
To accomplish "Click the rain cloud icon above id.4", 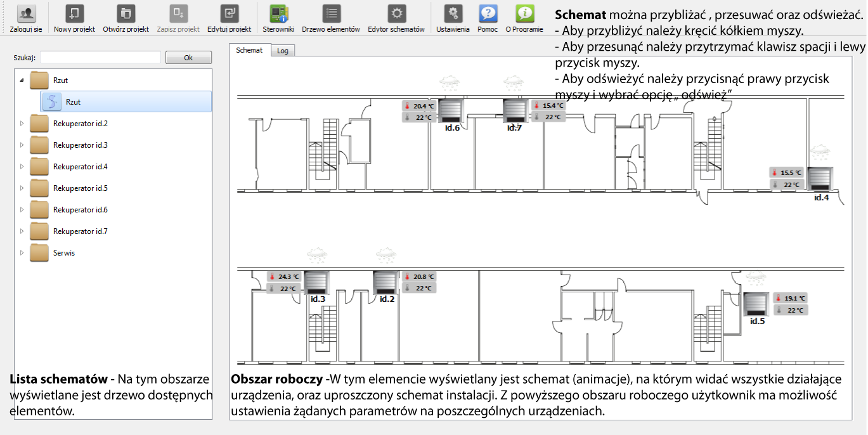I will coord(820,152).
